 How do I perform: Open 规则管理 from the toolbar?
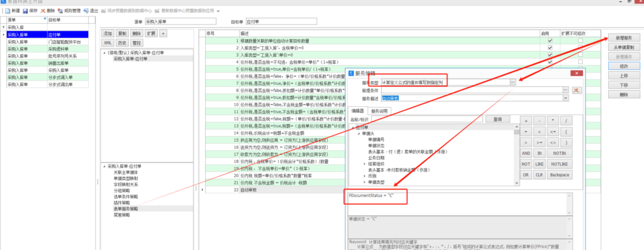coord(69,11)
